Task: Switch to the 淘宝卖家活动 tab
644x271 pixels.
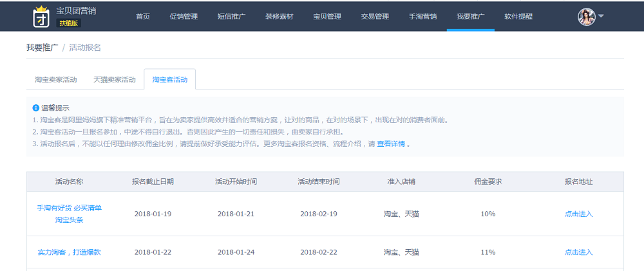Action: pos(56,80)
